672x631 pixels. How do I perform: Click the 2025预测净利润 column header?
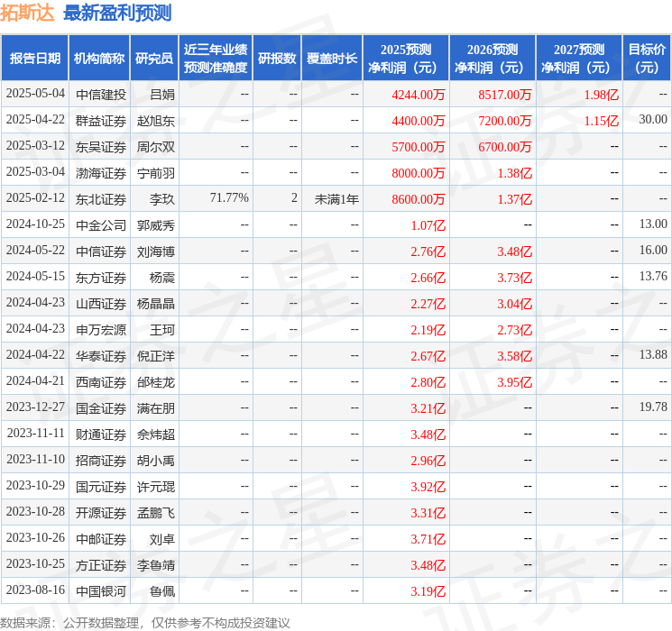point(405,59)
